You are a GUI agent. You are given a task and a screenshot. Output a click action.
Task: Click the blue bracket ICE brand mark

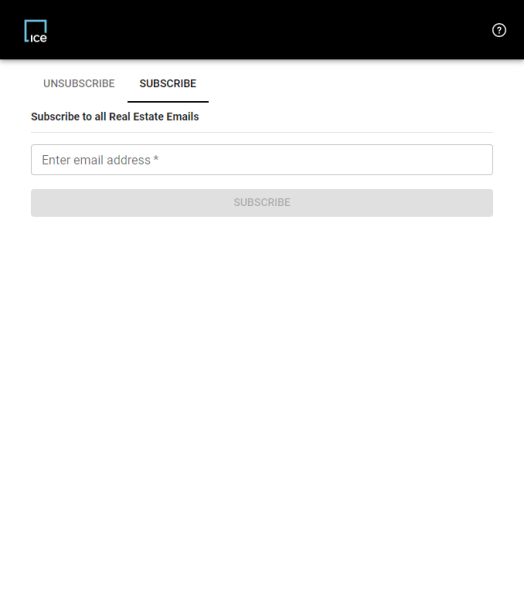click(35, 31)
